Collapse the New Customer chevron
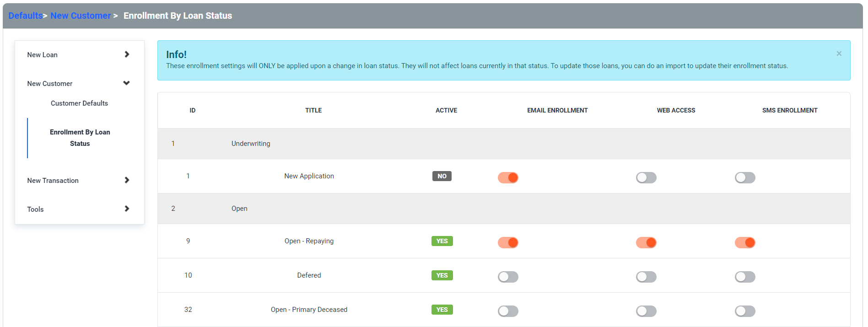The image size is (868, 327). [x=127, y=83]
